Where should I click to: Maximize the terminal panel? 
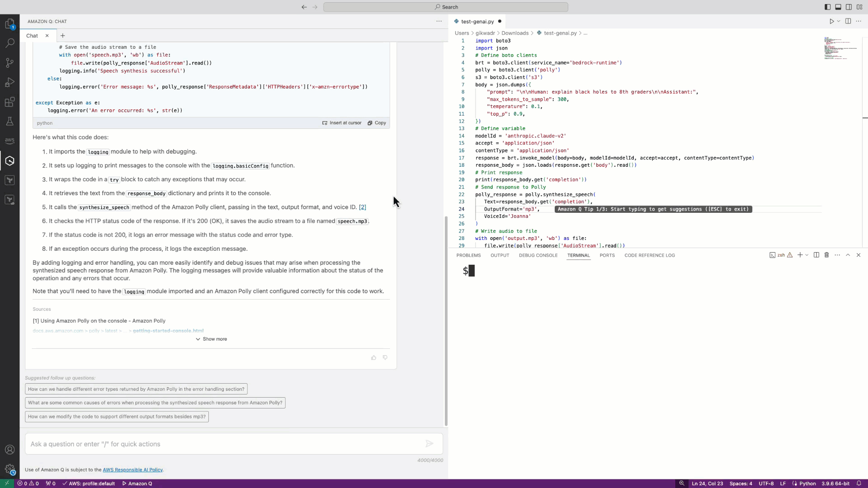849,255
